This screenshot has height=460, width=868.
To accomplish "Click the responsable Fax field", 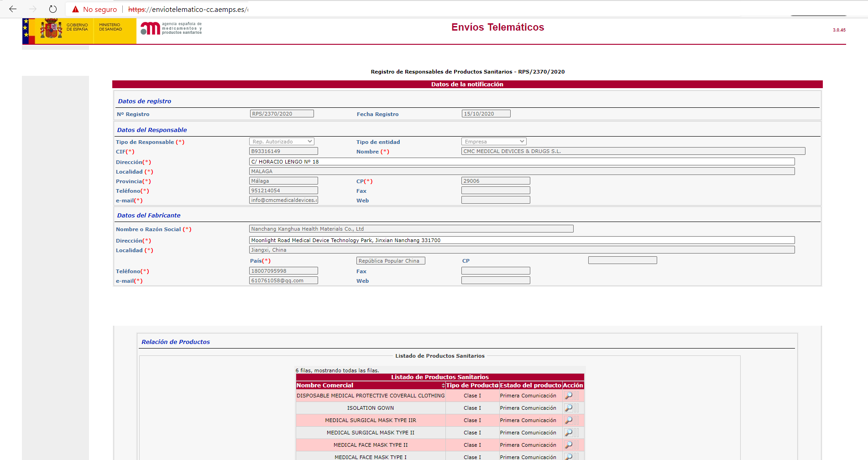I will click(x=496, y=190).
